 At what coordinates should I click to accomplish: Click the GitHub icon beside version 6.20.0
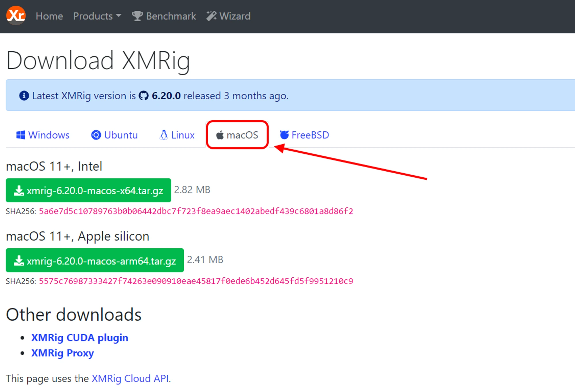click(x=143, y=96)
